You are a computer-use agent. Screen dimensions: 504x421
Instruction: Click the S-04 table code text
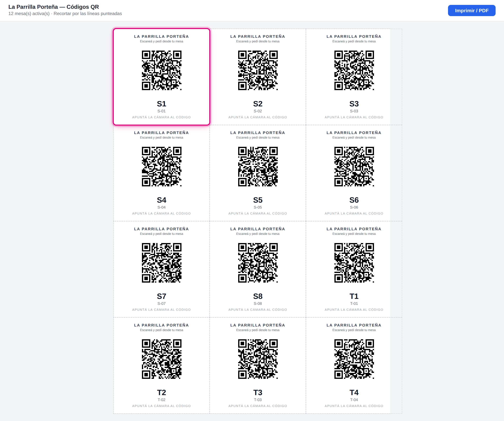[x=162, y=207]
